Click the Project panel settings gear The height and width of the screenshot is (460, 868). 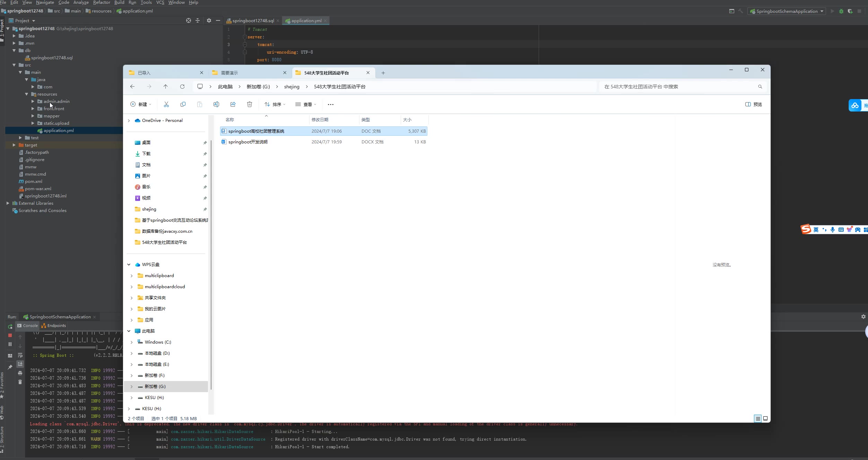209,20
